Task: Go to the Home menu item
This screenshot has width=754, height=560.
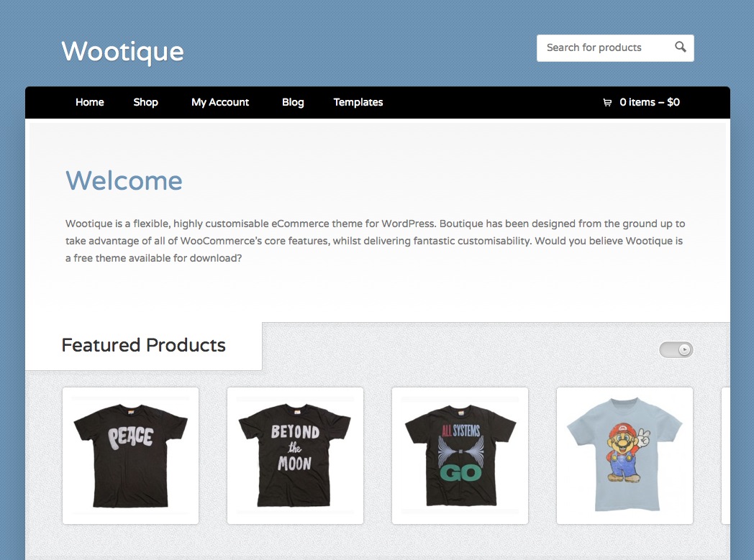Action: [x=90, y=102]
